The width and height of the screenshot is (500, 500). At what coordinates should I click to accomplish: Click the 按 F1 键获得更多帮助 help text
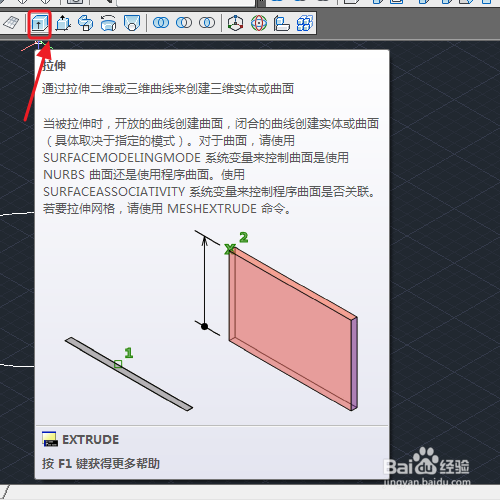coord(101,463)
